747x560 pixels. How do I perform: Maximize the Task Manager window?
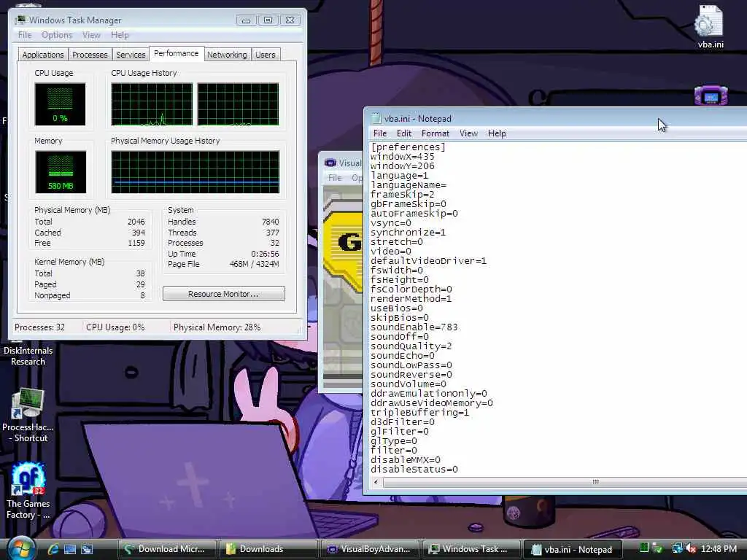point(268,20)
